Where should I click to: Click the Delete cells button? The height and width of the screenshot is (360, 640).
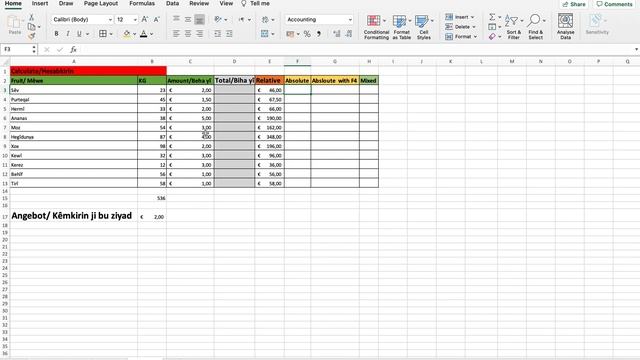click(x=460, y=27)
